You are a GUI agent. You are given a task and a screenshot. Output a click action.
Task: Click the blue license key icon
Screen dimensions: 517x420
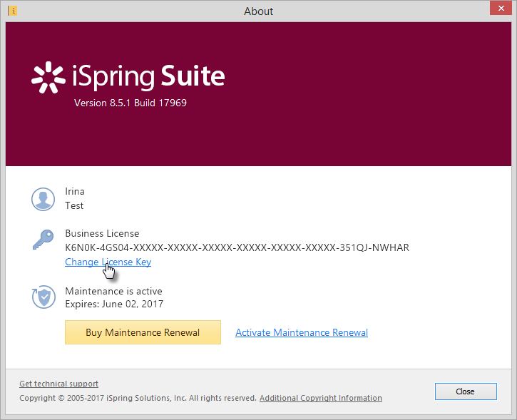coord(43,240)
